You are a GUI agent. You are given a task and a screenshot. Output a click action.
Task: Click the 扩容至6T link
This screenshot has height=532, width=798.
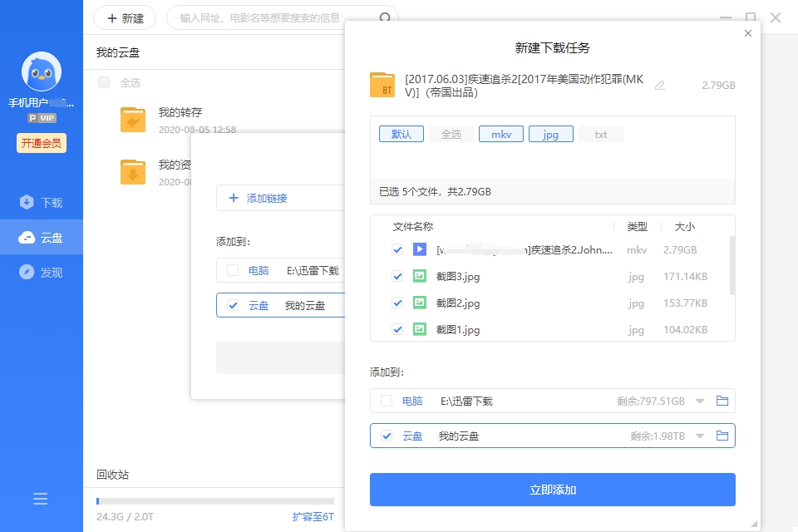click(x=313, y=517)
